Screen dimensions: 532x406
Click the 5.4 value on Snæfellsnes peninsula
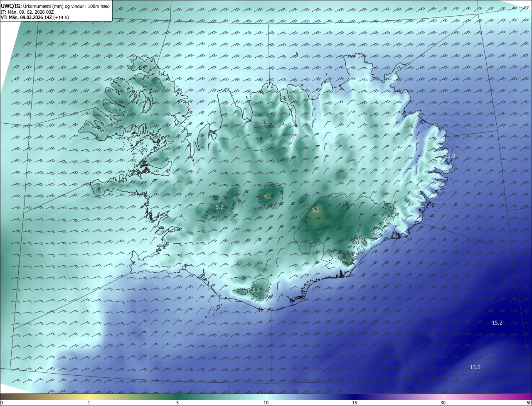[99, 190]
